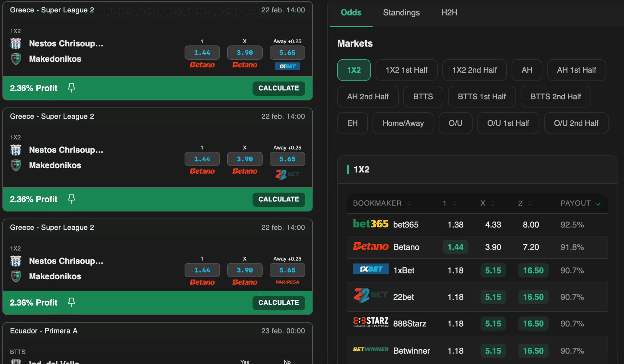
Task: Click the 22bet logo in the bookmaker list
Action: (370, 296)
